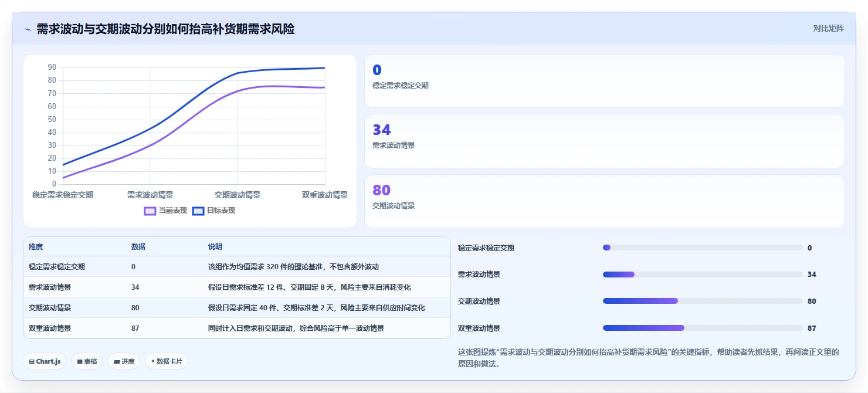Click the 表格 tag chip
This screenshot has height=393, width=868.
click(87, 361)
